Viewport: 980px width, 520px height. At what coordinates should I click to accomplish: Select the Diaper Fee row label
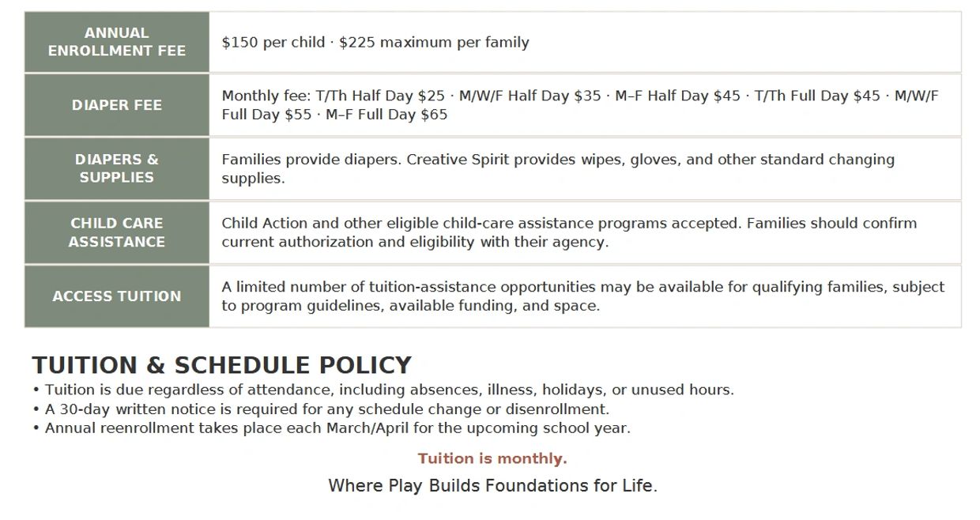tap(117, 105)
